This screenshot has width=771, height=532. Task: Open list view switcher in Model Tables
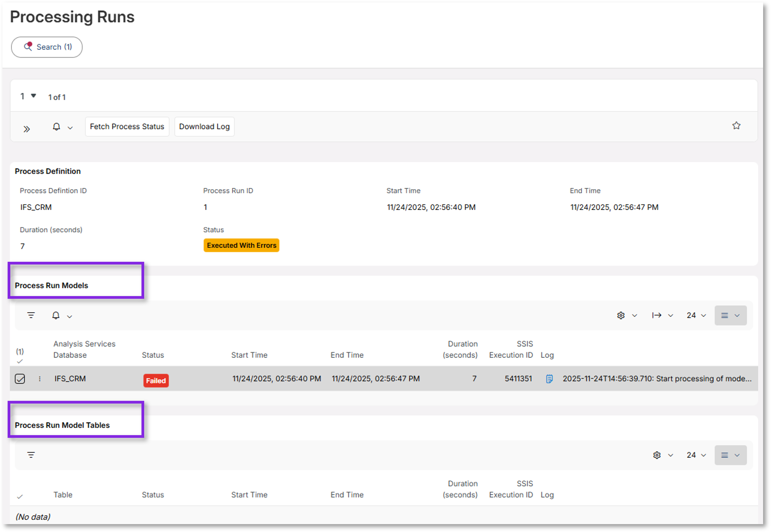point(730,455)
